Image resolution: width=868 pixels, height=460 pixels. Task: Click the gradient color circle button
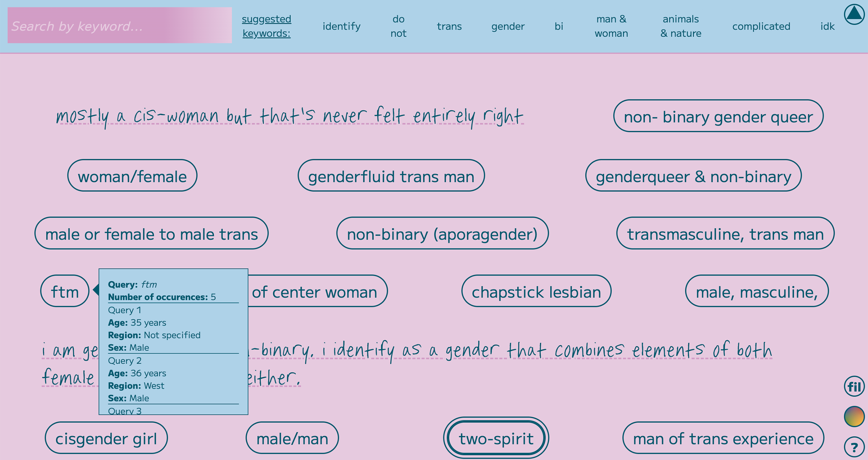coord(854,416)
